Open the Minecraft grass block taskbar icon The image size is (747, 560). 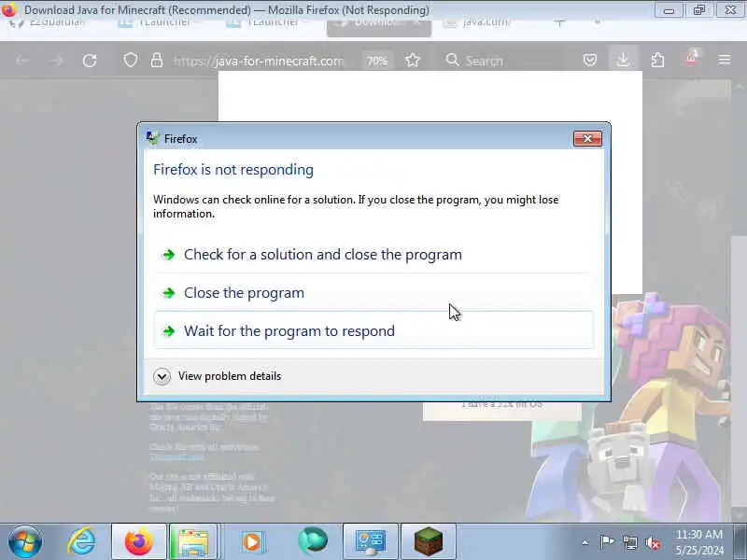click(429, 541)
